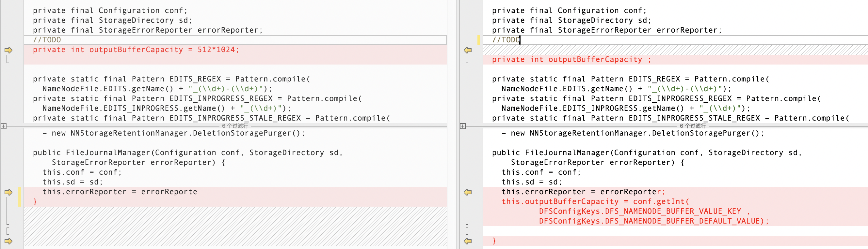Click copy-to-right arrow beside outputBufferCapacity = 512*1024 line
This screenshot has height=249, width=868.
[8, 50]
